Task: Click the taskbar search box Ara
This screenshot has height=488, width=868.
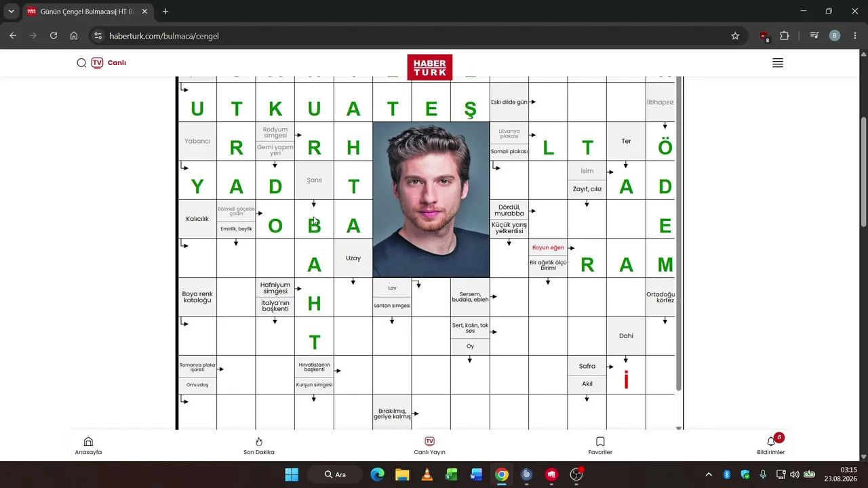Action: [x=334, y=474]
